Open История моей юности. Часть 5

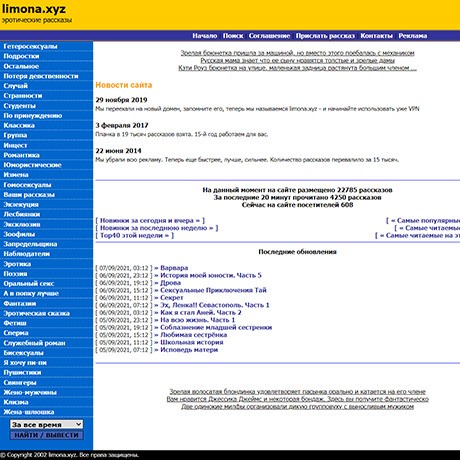[x=211, y=275]
